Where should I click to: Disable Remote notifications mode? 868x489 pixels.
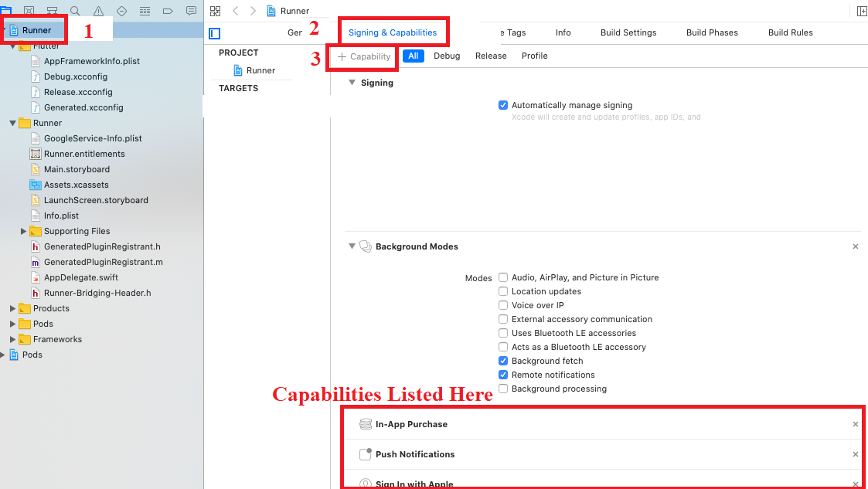502,375
